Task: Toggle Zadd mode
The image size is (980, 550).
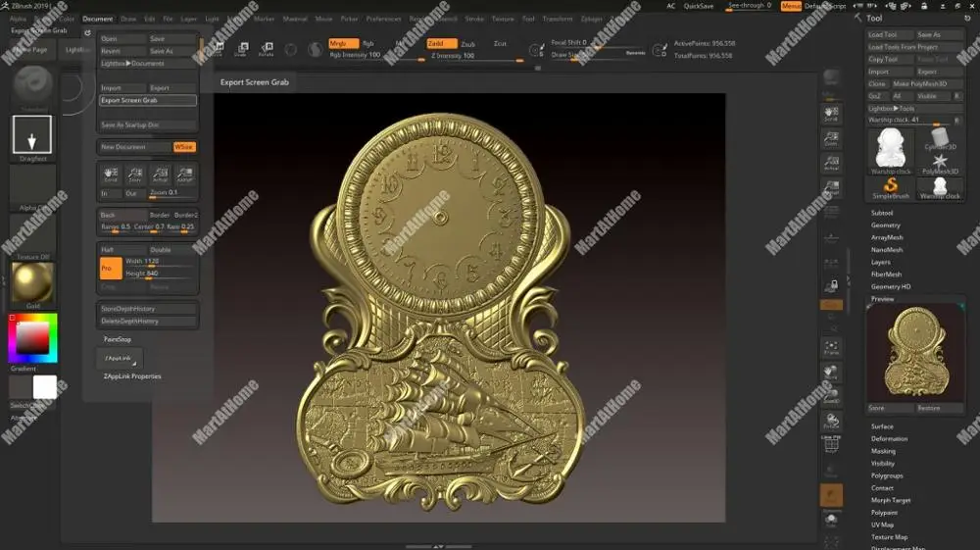Action: [441, 44]
